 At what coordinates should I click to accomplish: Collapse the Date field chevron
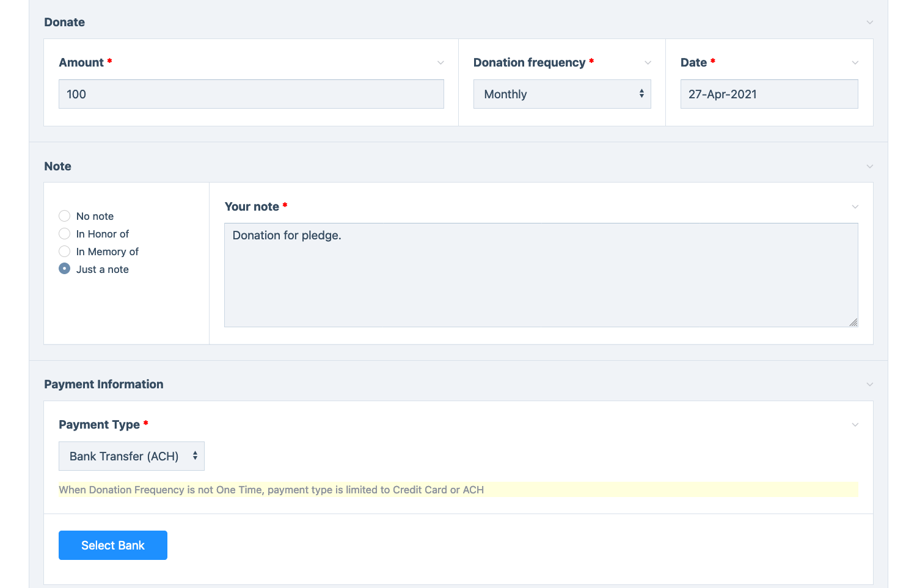[855, 63]
